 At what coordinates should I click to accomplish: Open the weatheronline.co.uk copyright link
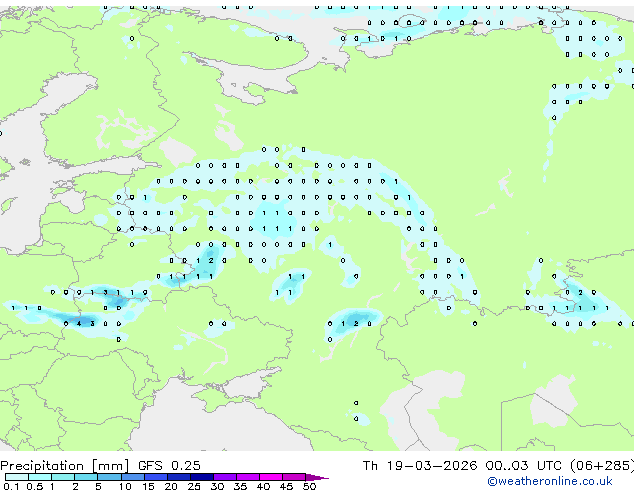pos(550,481)
